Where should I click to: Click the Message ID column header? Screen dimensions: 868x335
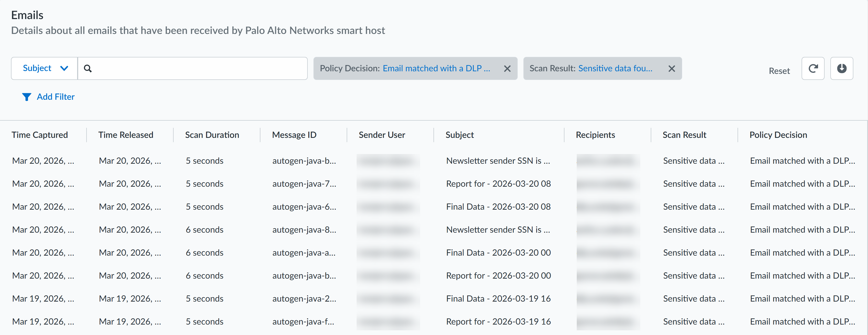[x=294, y=135]
